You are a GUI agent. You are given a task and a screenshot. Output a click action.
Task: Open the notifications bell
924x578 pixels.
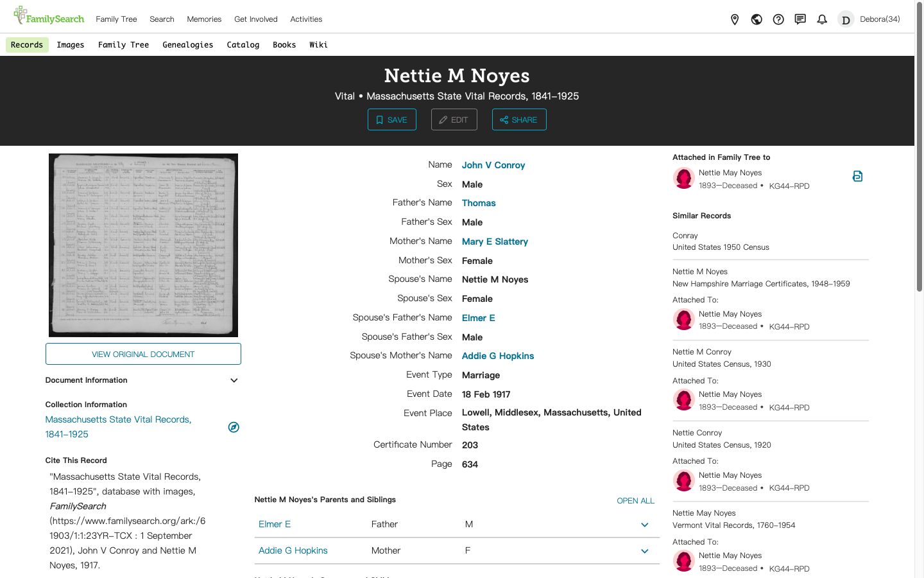822,19
